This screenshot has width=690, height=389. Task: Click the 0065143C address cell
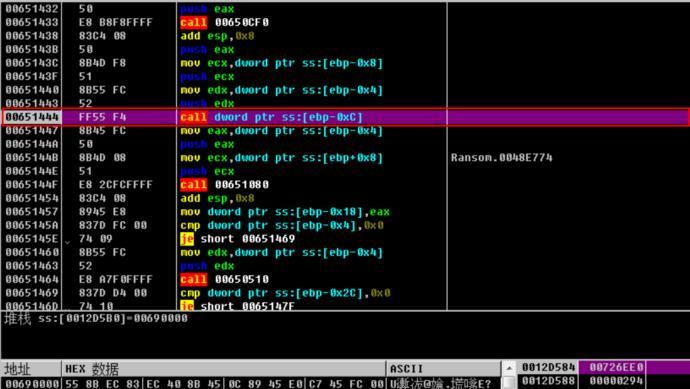coord(32,63)
